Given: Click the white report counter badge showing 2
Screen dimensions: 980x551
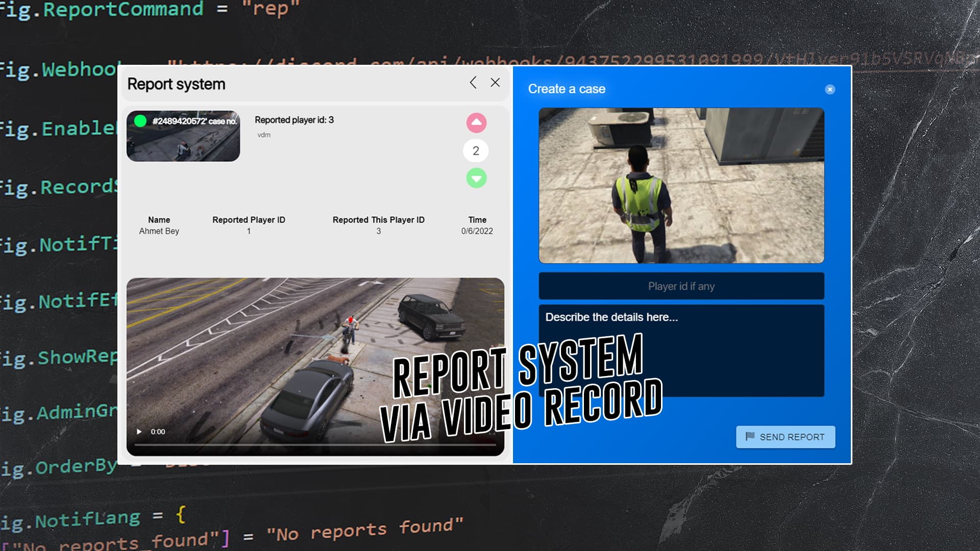Looking at the screenshot, I should (476, 151).
